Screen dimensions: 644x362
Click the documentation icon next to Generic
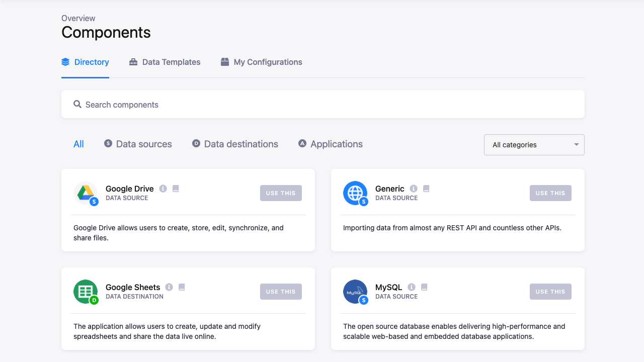(x=426, y=188)
